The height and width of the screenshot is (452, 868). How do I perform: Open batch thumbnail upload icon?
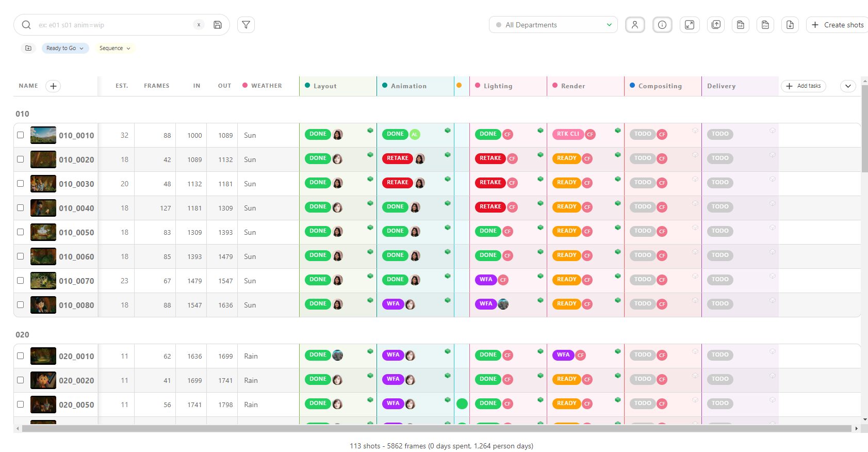click(x=716, y=25)
